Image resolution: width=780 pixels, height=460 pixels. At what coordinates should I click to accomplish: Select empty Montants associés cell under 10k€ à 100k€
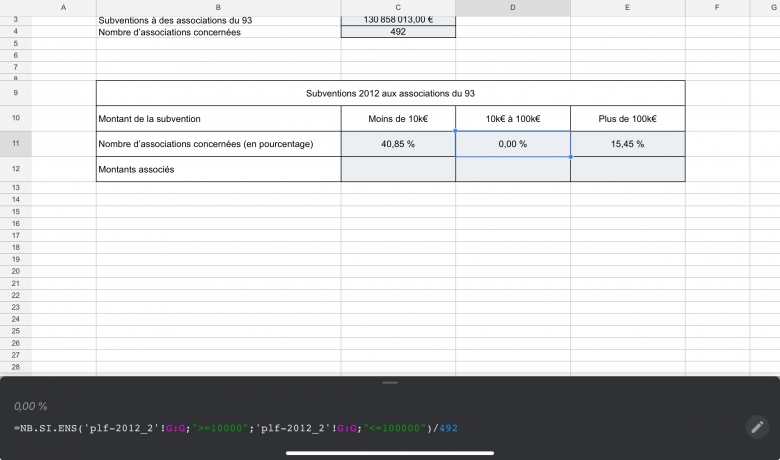(513, 169)
